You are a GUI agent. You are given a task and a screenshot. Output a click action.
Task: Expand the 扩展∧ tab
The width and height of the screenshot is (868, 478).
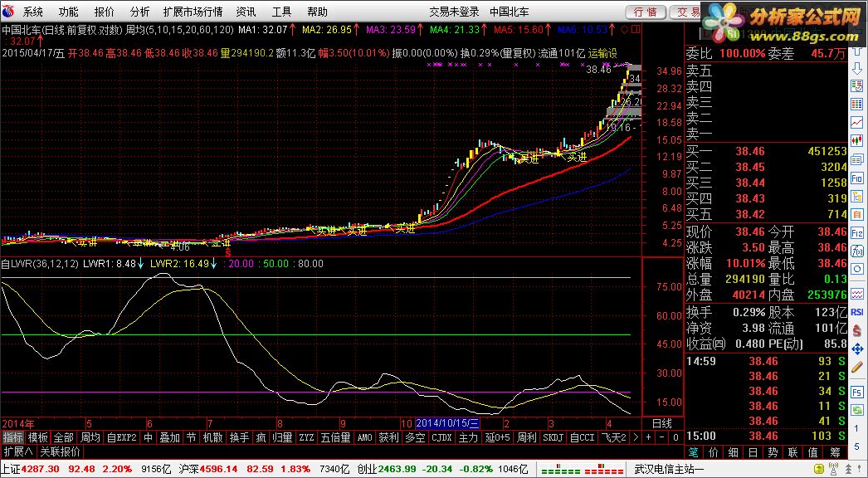pyautogui.click(x=18, y=451)
